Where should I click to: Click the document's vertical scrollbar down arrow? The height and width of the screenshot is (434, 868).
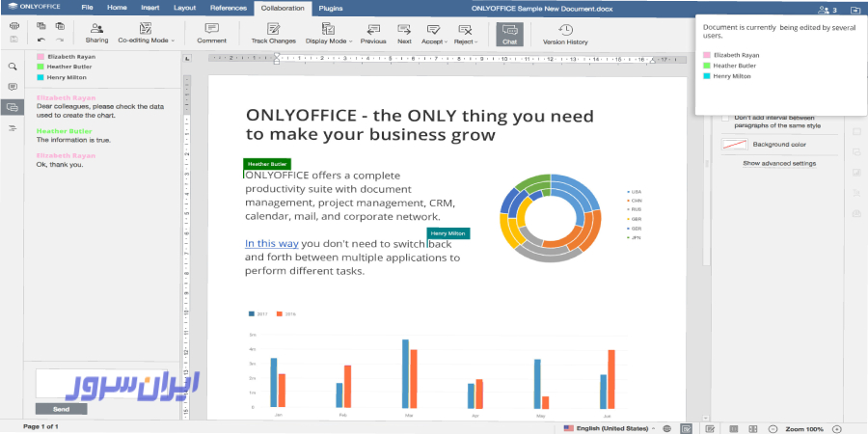(705, 418)
